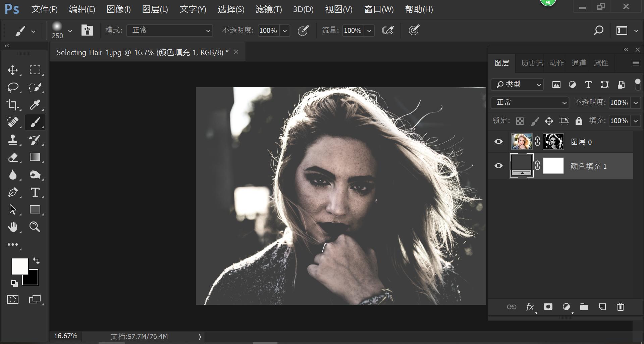This screenshot has width=644, height=344.
Task: Open the 滤镜(T) menu
Action: (x=269, y=9)
